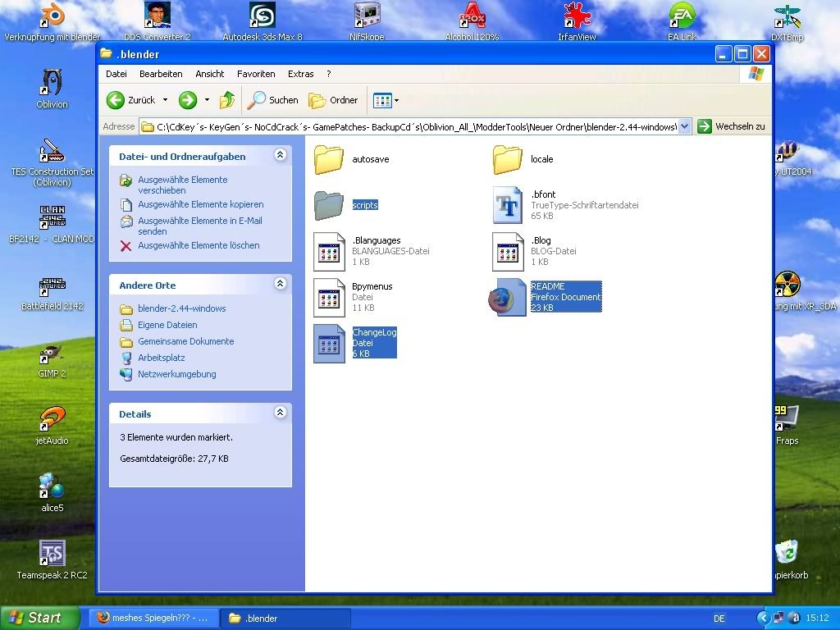This screenshot has width=840, height=630.
Task: Open the Extras menu
Action: tap(300, 74)
